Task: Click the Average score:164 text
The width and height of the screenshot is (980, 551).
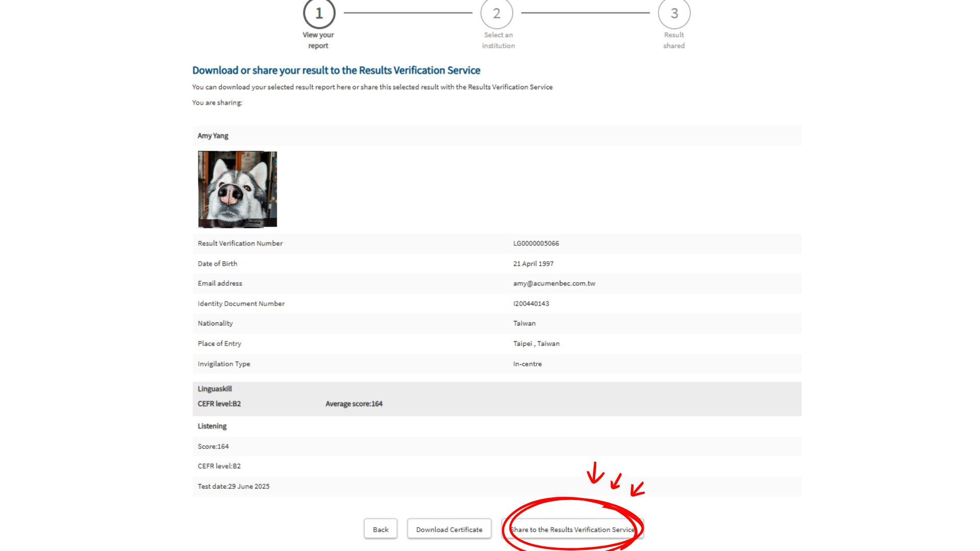Action: [x=354, y=404]
